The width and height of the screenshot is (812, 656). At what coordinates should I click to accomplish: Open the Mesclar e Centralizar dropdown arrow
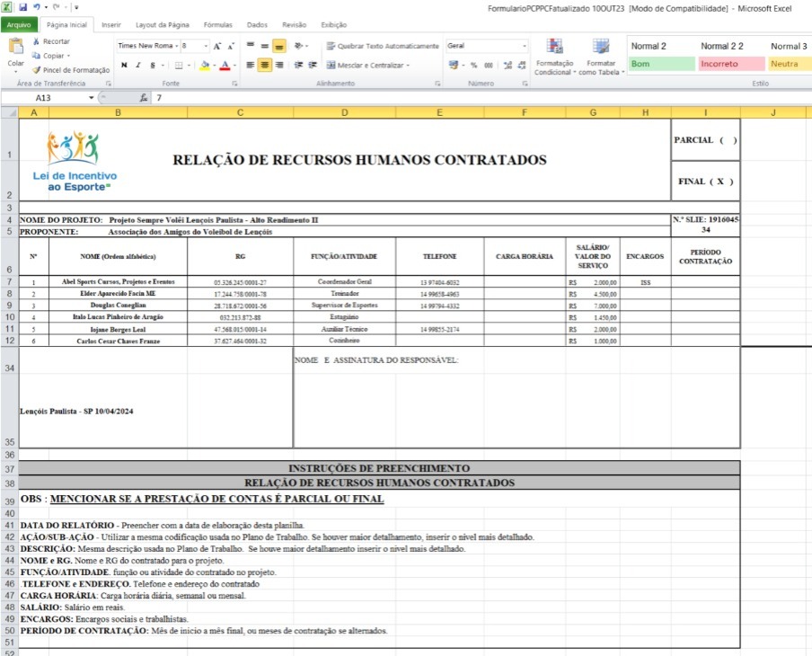click(x=408, y=66)
